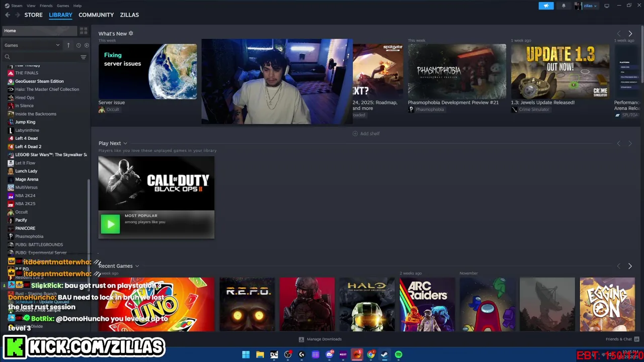Open the collections grid view icon
Image resolution: width=644 pixels, height=362 pixels.
[x=84, y=31]
